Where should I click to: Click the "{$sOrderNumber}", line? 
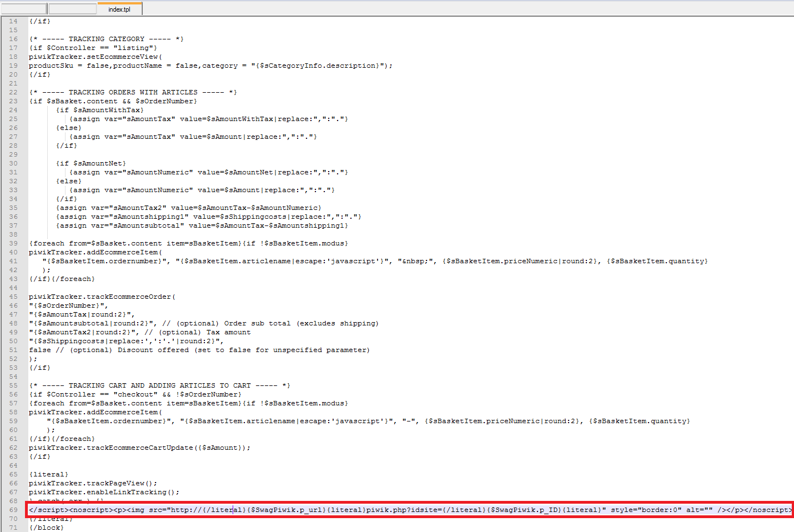pyautogui.click(x=69, y=305)
